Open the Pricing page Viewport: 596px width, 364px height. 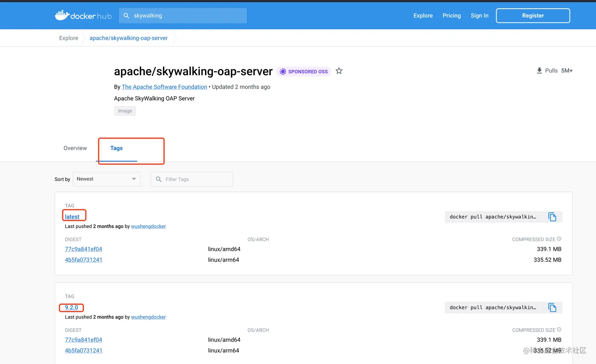[x=452, y=16]
